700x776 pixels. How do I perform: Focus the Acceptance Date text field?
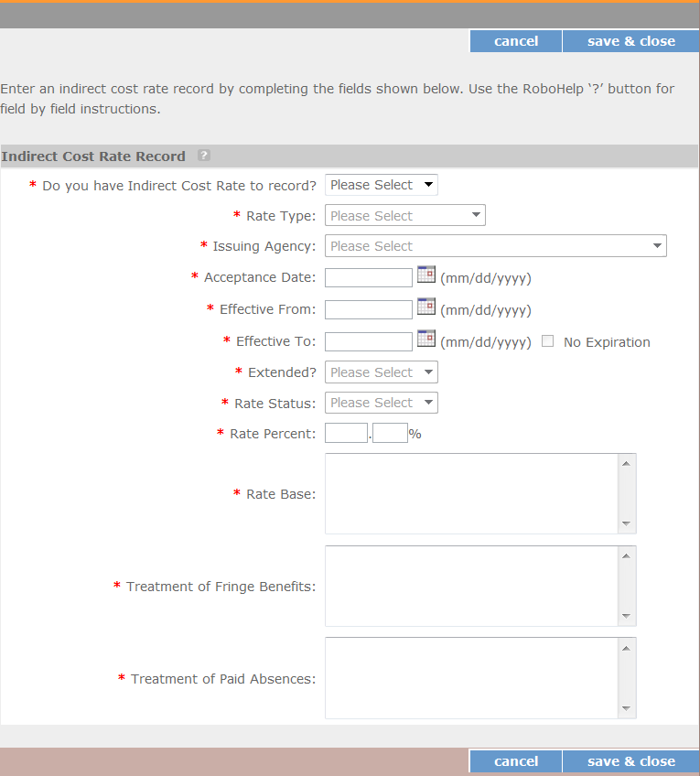coord(369,277)
